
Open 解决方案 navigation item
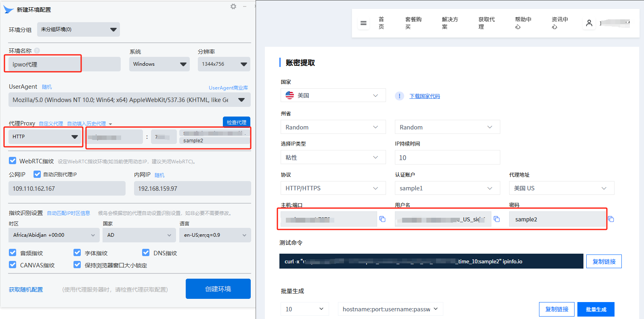point(450,23)
